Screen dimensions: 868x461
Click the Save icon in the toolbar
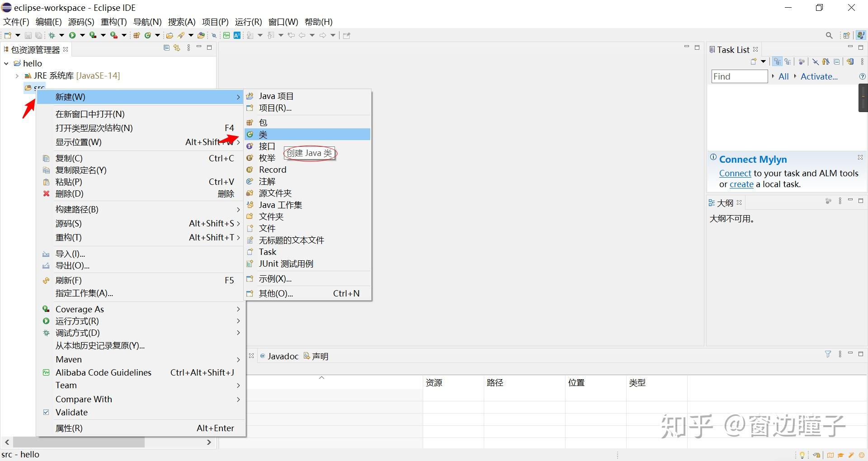coord(28,35)
